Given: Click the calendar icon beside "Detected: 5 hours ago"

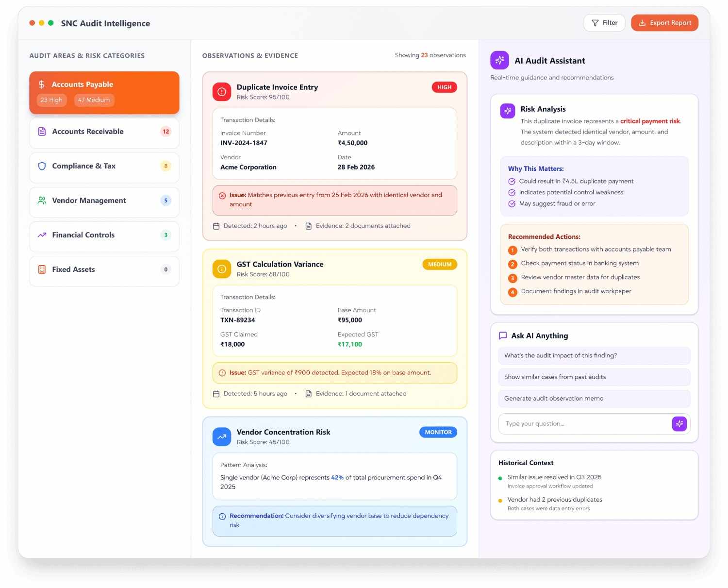Looking at the screenshot, I should (216, 394).
